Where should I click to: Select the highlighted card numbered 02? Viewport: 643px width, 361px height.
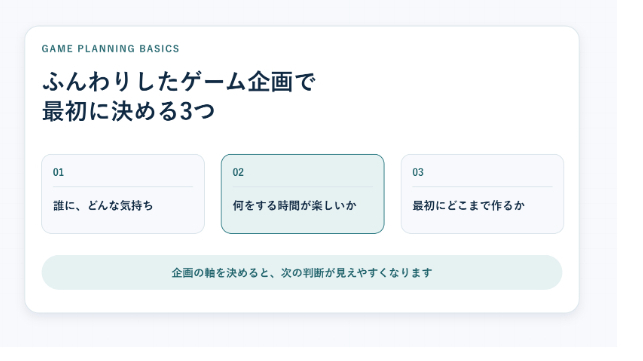[303, 194]
